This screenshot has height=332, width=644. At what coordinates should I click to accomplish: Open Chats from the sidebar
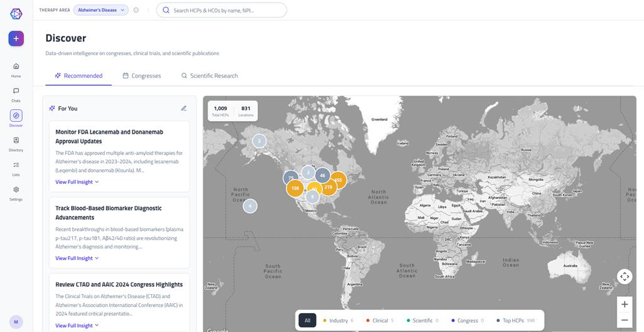(x=16, y=95)
